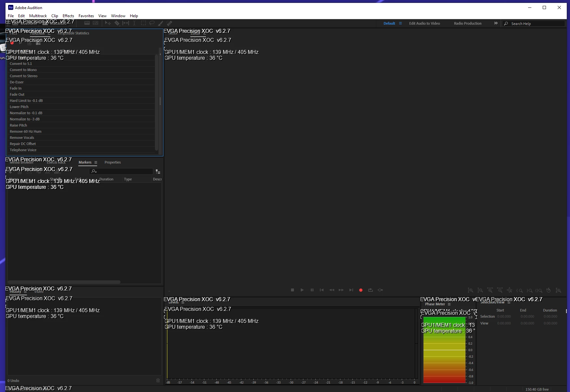Expand the workspace overflow chevron

pos(496,23)
